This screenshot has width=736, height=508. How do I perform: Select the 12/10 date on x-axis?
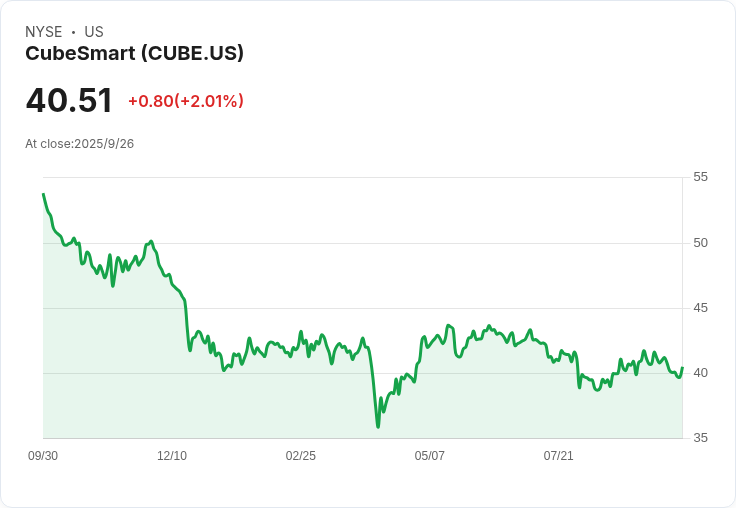(172, 456)
